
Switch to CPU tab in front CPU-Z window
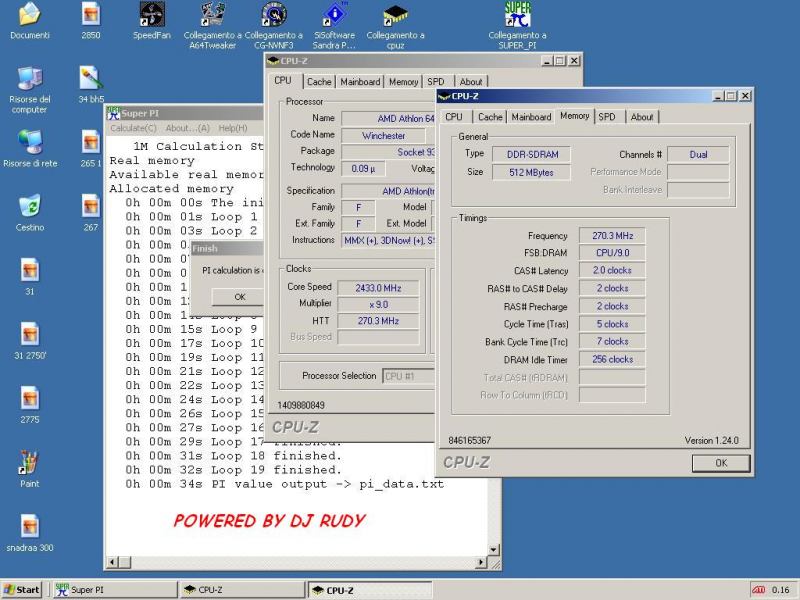point(454,117)
